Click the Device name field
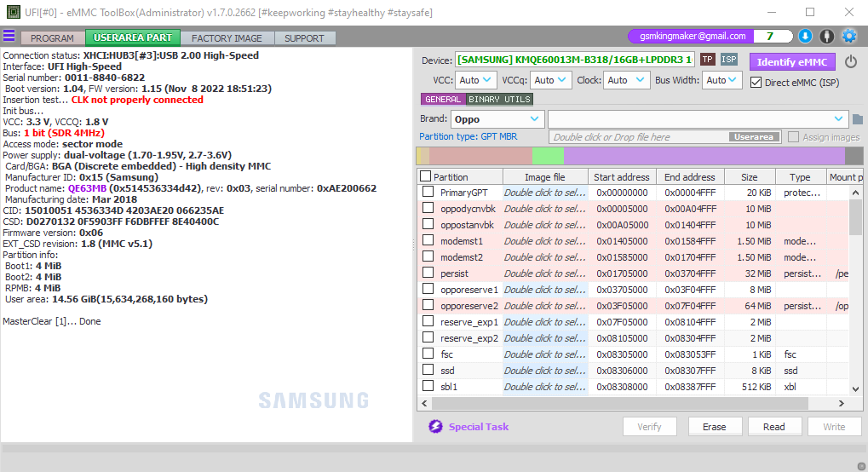 (575, 60)
